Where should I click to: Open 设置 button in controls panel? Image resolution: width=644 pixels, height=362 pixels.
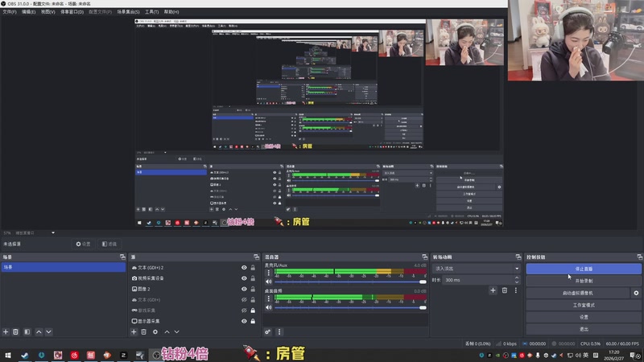pyautogui.click(x=584, y=317)
